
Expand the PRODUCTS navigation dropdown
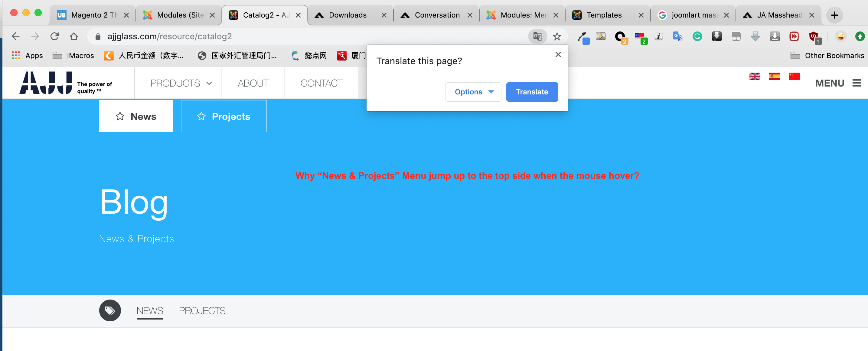click(x=181, y=83)
